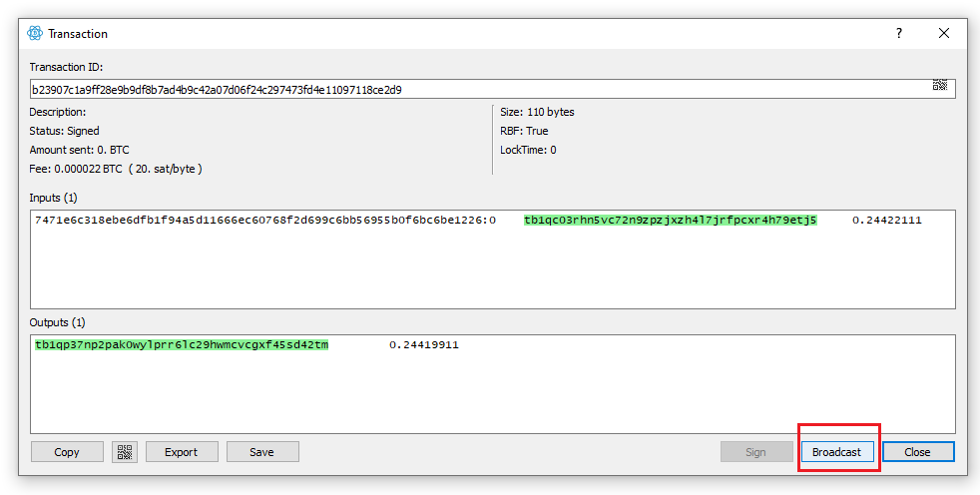Export the transaction
Viewport: 980px width, 495px height.
(x=182, y=452)
